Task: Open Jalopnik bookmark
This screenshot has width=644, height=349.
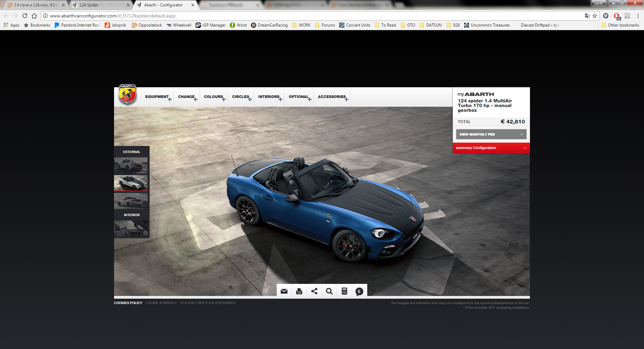Action: pyautogui.click(x=115, y=25)
